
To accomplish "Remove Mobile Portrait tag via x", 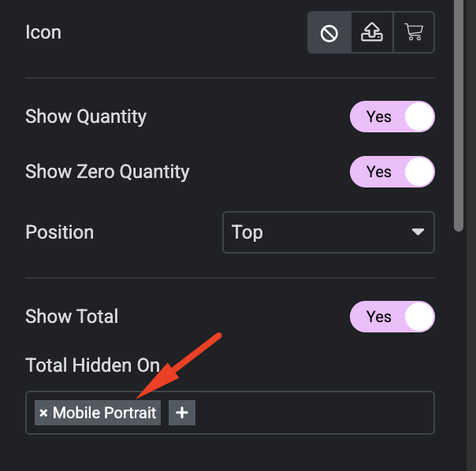I will tap(43, 413).
